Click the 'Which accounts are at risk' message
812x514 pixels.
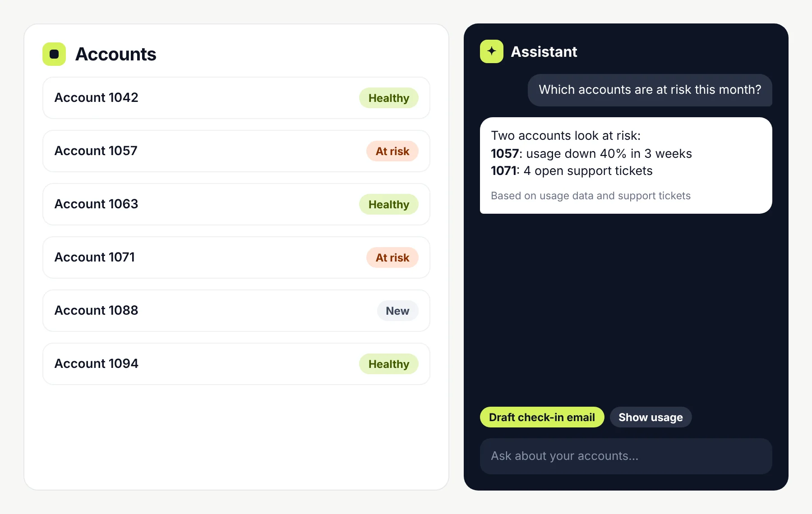650,90
